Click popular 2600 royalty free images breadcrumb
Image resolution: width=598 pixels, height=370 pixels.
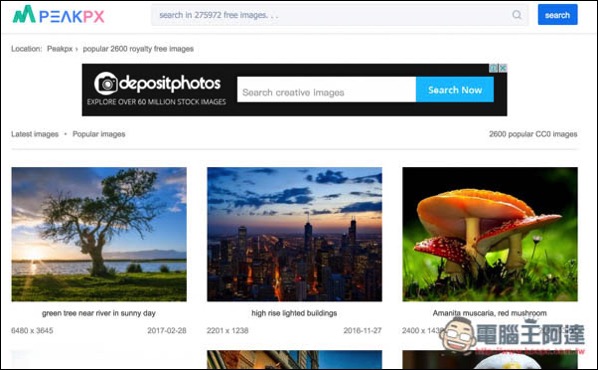point(138,49)
